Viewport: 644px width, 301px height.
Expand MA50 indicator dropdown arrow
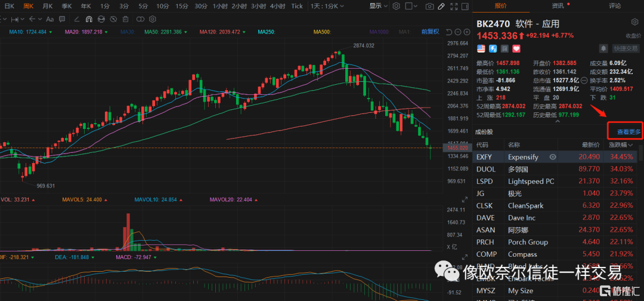pyautogui.click(x=185, y=32)
